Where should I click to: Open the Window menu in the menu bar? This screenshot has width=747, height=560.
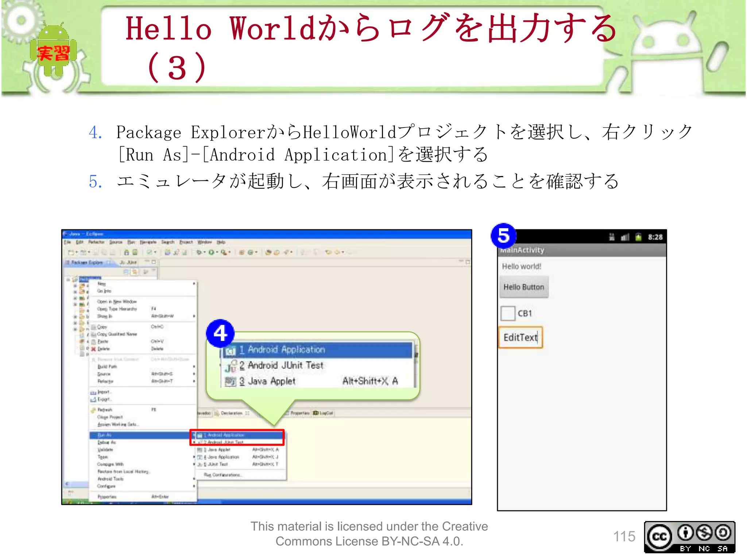205,242
